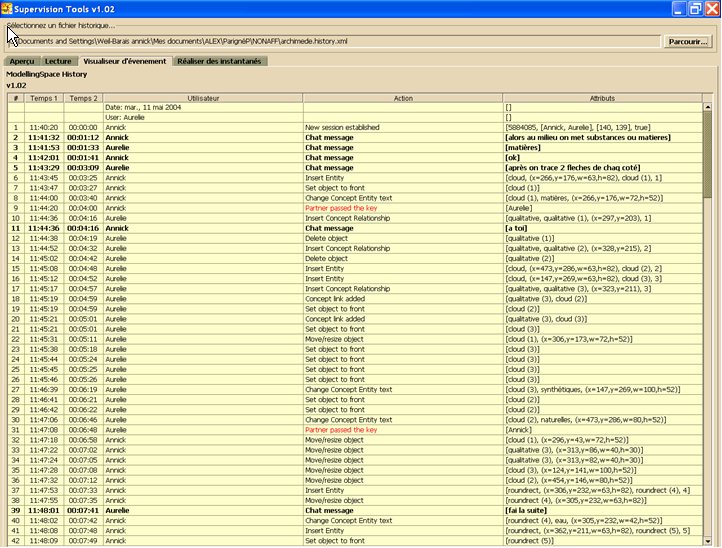Click the history file path field

pos(335,41)
